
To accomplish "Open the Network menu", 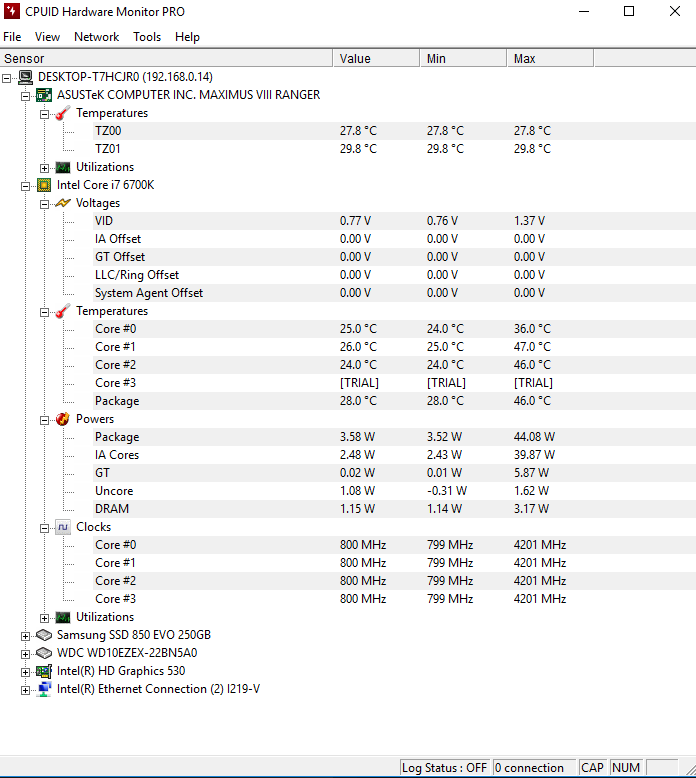I will point(96,37).
